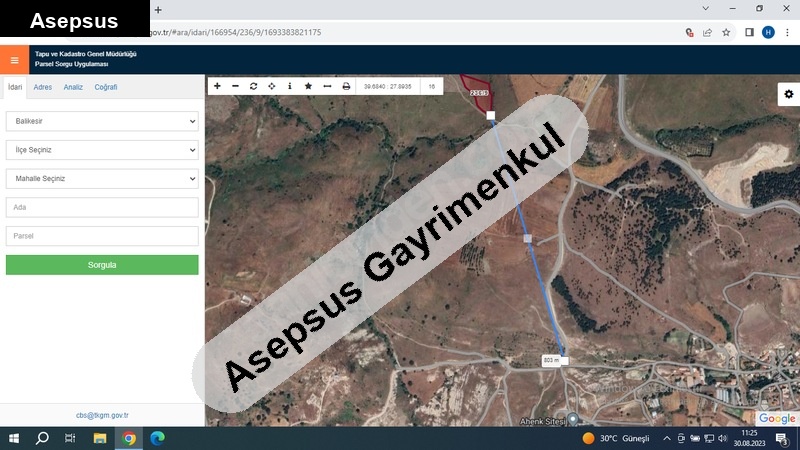Select the Analiz tab
800x450 pixels.
pyautogui.click(x=73, y=87)
